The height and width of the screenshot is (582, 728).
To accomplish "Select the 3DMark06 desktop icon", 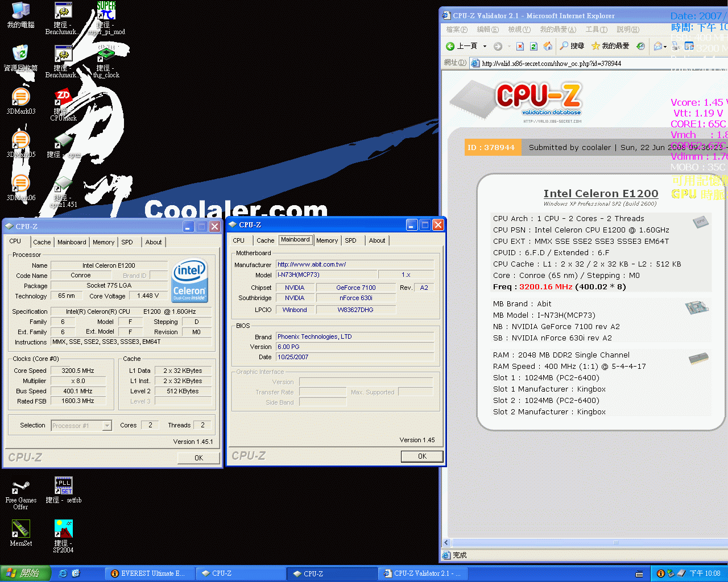I will click(x=21, y=188).
